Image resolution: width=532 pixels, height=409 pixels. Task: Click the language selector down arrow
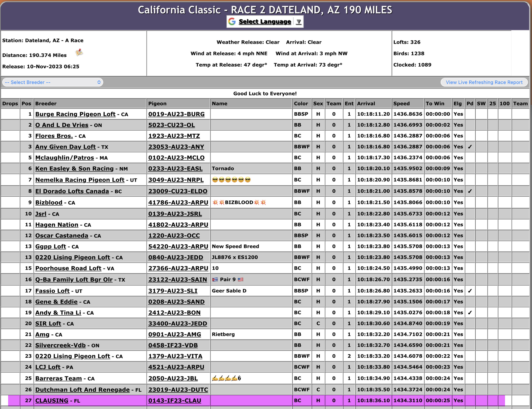(x=298, y=22)
